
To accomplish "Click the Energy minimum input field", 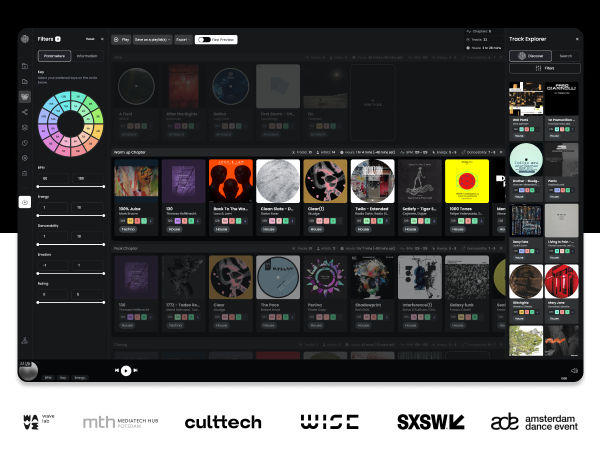I will click(x=53, y=207).
